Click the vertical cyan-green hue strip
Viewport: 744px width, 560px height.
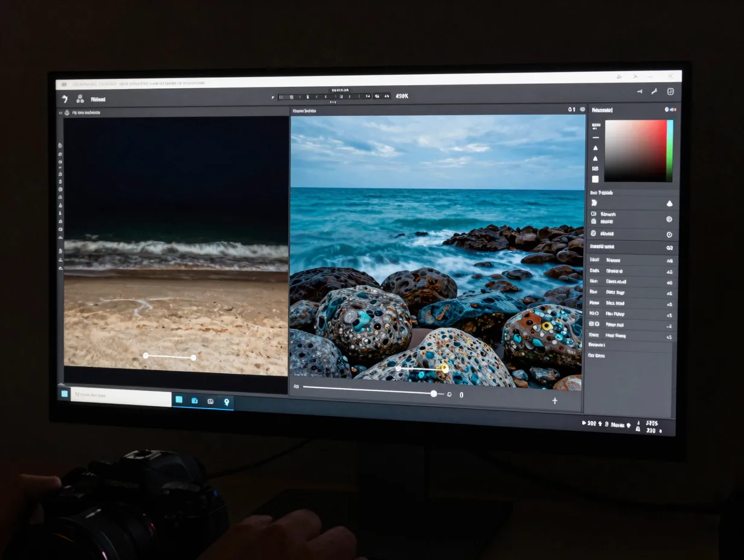point(670,150)
